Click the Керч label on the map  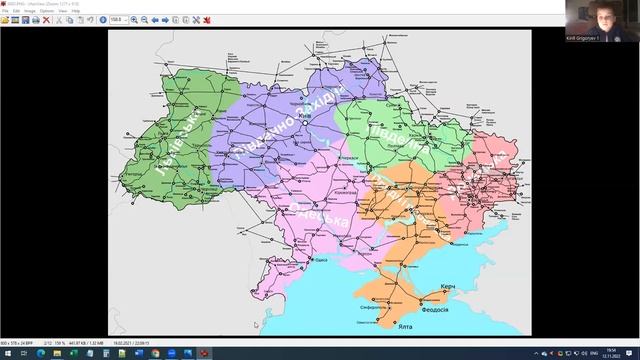point(448,287)
